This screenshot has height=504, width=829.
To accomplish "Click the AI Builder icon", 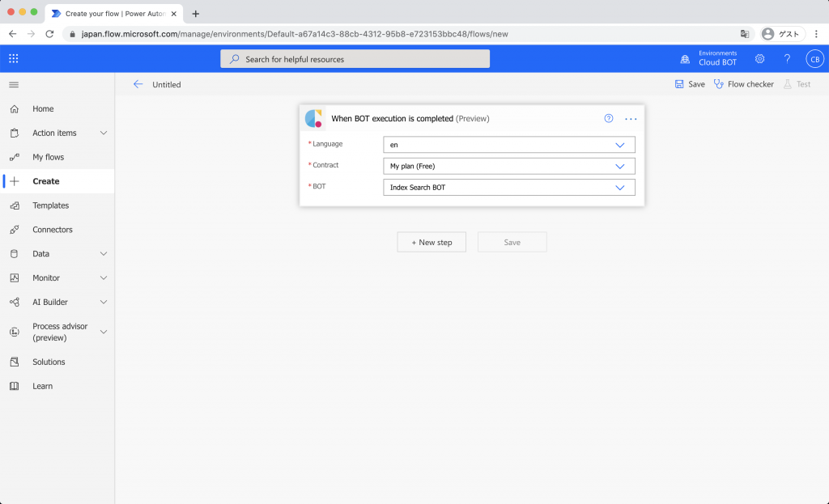I will pos(15,303).
